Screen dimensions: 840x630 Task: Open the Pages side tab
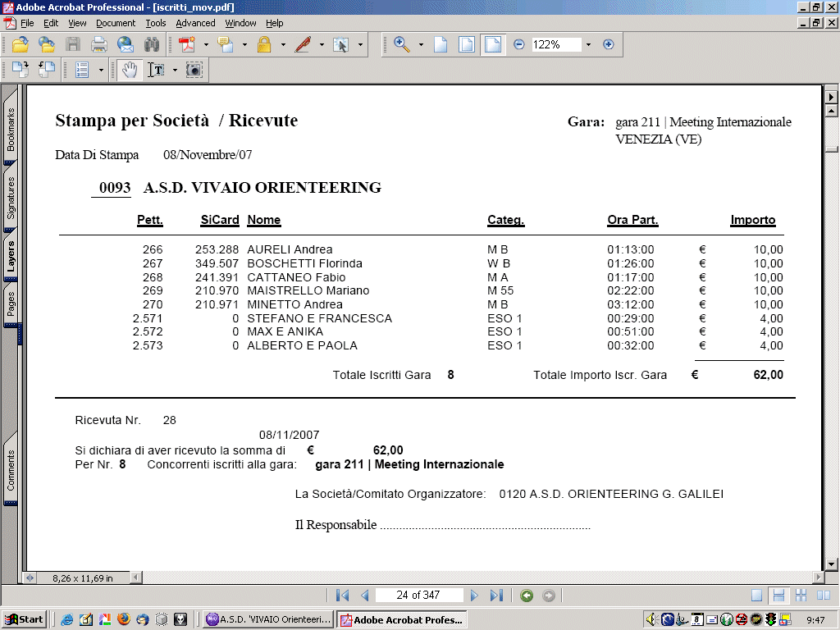tap(11, 304)
